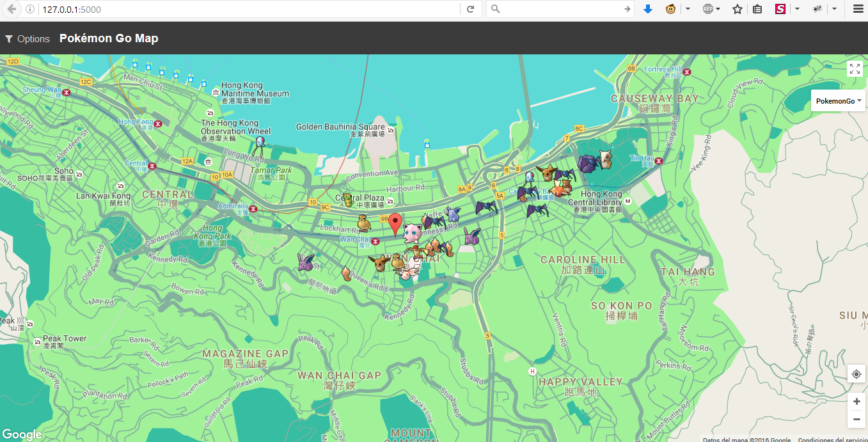The width and height of the screenshot is (868, 442).
Task: Go back in browser history
Action: pyautogui.click(x=11, y=10)
